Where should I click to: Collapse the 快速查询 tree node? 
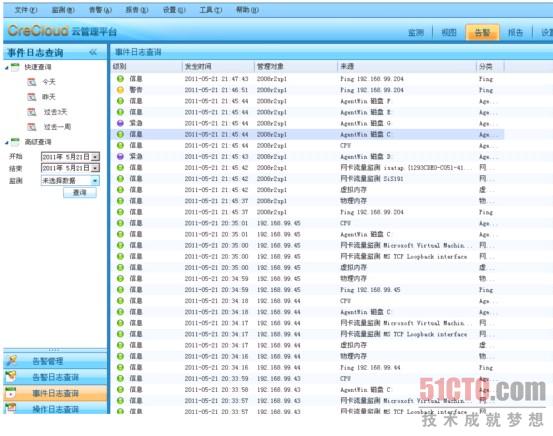pyautogui.click(x=7, y=67)
